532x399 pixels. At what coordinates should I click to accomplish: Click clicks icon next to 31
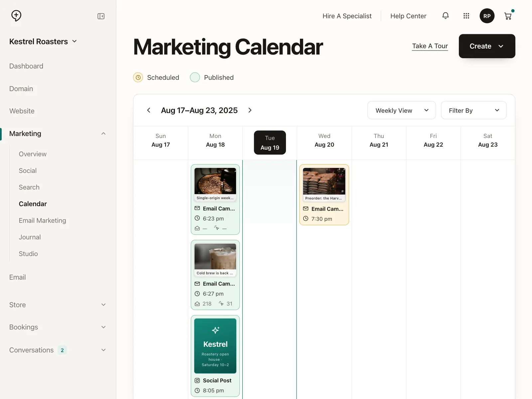pyautogui.click(x=221, y=303)
